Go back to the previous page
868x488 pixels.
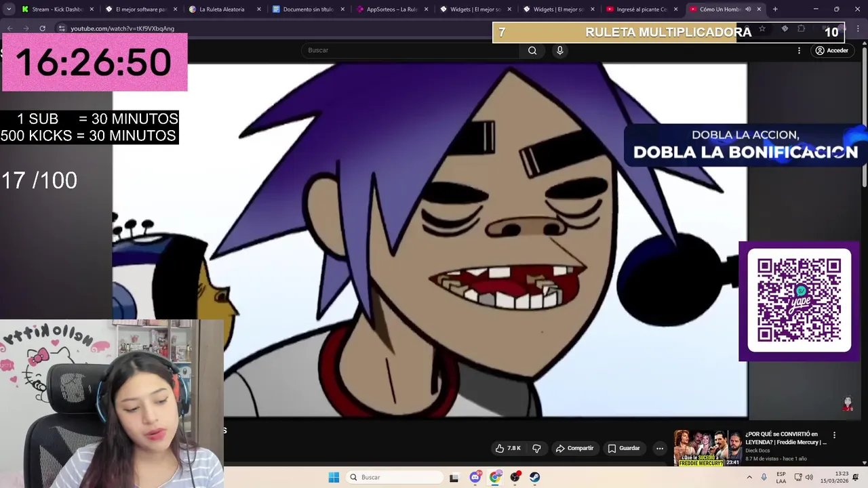(x=9, y=28)
